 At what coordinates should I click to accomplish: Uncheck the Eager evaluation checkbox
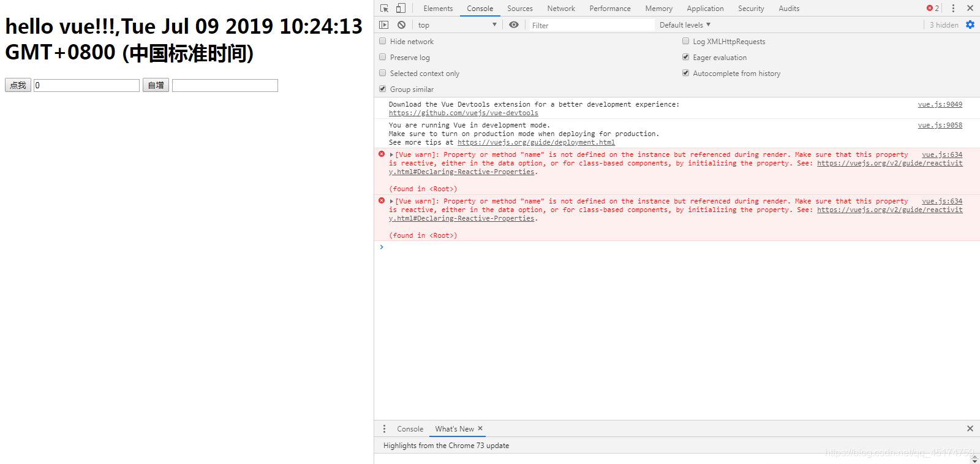686,57
